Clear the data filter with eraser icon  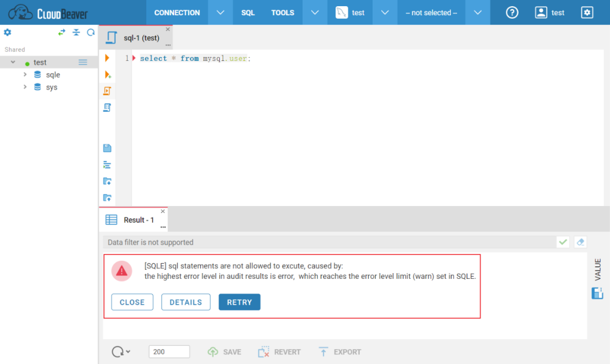point(580,242)
